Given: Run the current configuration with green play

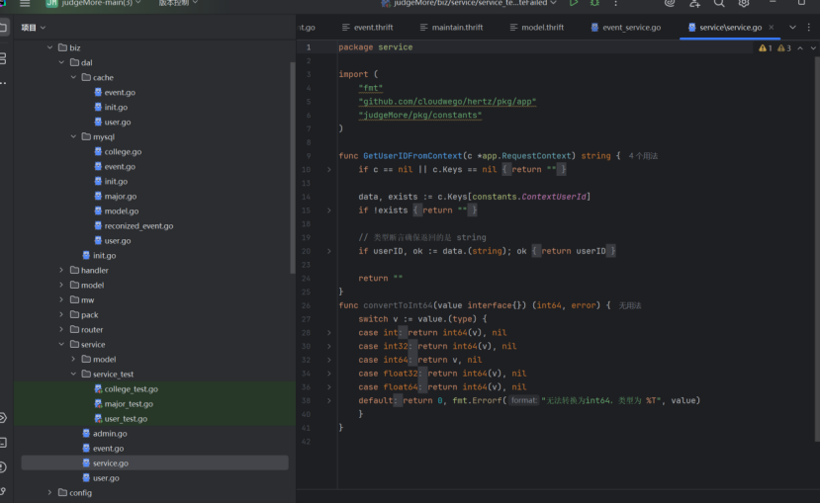Looking at the screenshot, I should pos(574,3).
